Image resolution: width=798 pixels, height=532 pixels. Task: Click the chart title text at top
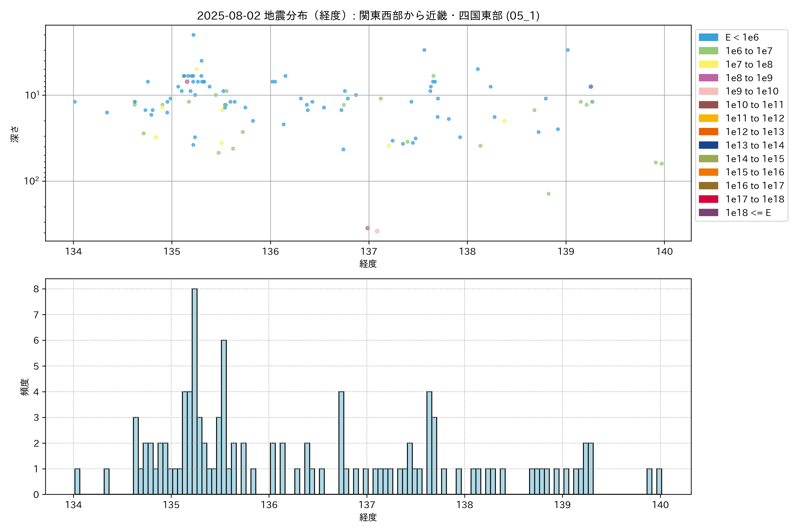point(368,16)
